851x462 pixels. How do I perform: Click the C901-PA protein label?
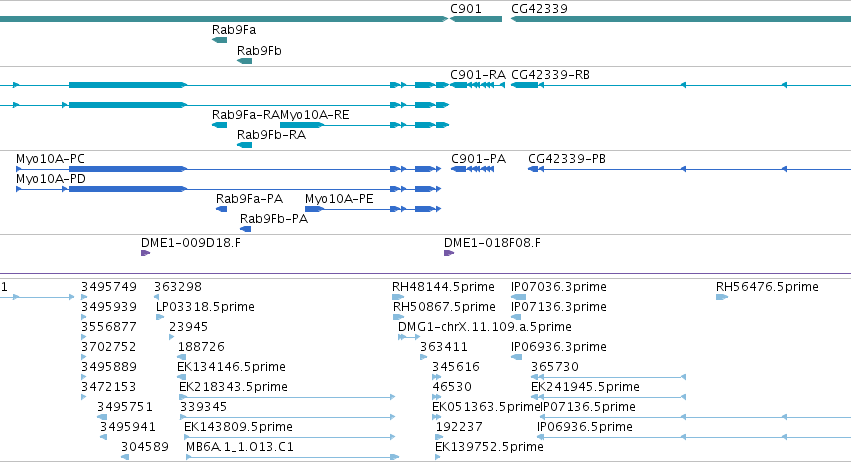479,159
